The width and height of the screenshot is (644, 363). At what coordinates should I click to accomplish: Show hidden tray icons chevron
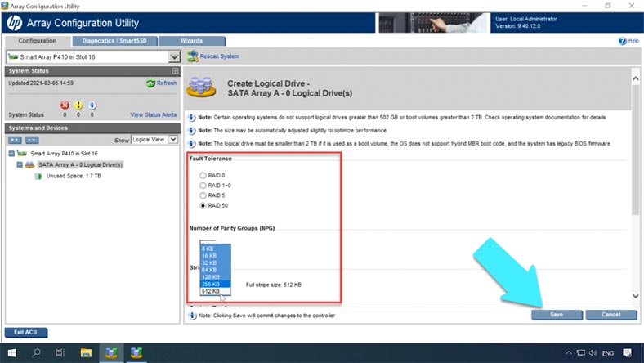point(569,353)
